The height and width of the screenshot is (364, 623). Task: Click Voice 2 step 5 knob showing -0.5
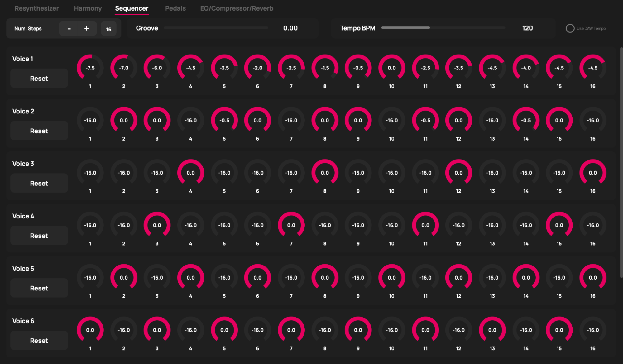point(224,120)
